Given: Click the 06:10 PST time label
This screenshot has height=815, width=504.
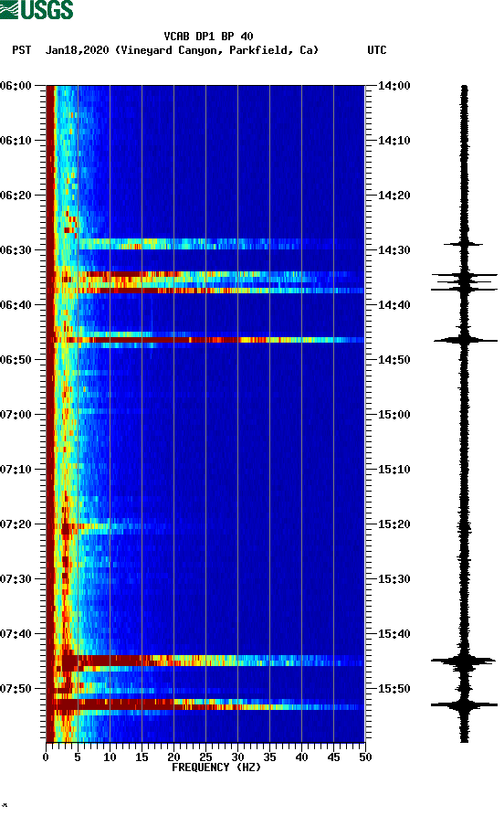Looking at the screenshot, I should coord(16,141).
